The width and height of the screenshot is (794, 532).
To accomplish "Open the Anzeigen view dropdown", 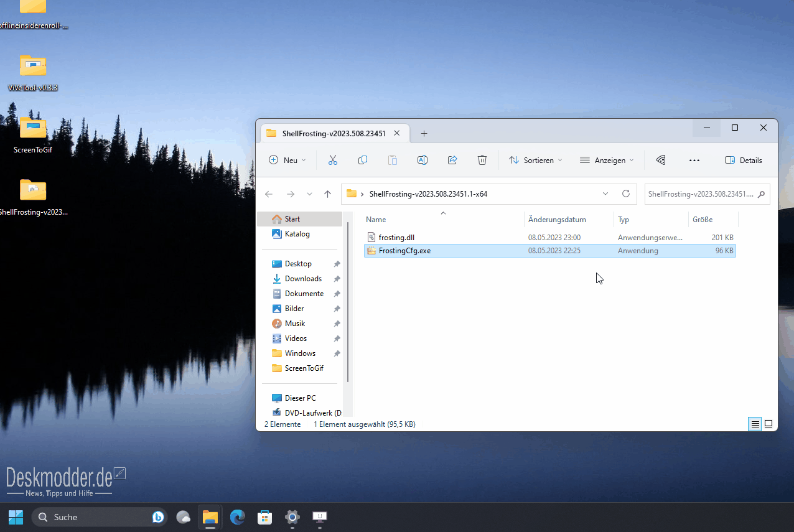I will (x=606, y=161).
